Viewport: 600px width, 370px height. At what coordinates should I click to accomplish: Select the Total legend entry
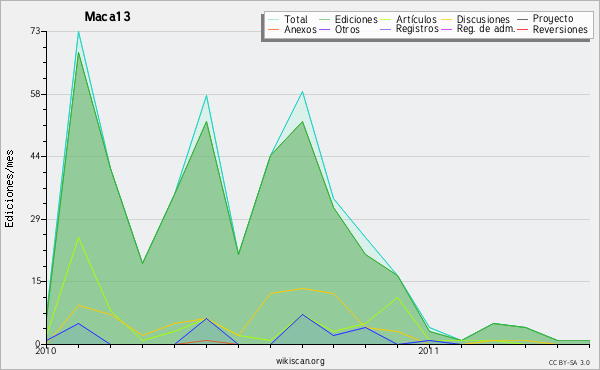pos(296,19)
